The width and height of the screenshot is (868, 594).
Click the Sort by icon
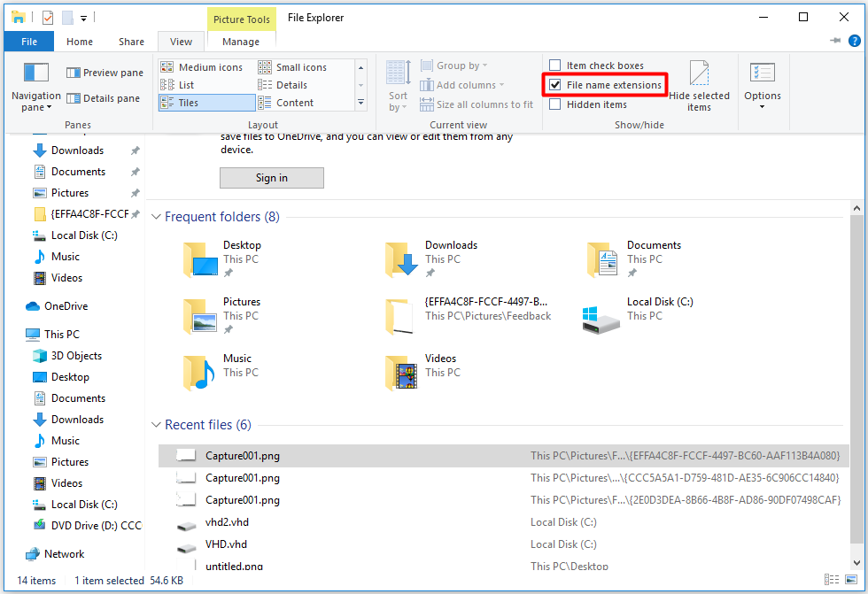pos(398,74)
